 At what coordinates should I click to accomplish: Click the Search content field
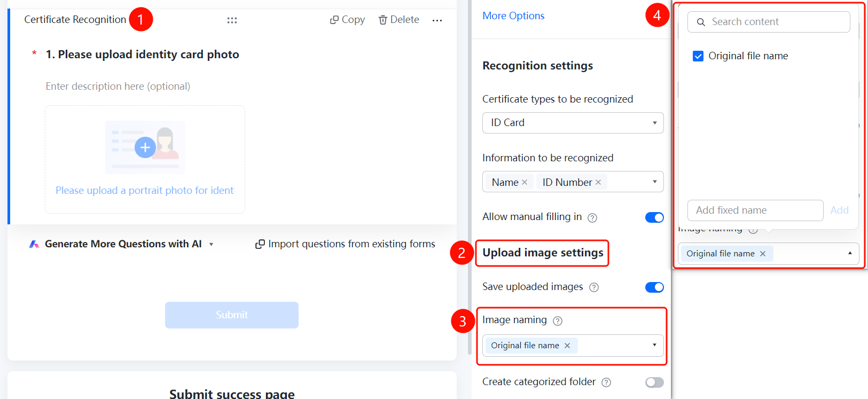769,22
